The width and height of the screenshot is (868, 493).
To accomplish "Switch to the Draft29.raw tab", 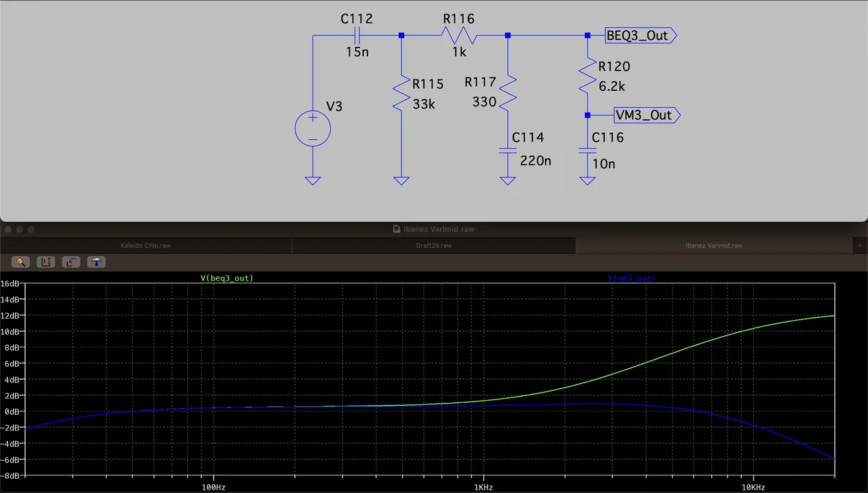I will (x=434, y=245).
